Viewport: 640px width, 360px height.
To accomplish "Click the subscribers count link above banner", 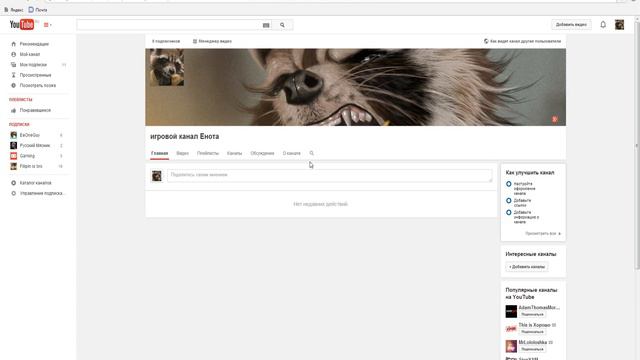I will click(x=166, y=41).
